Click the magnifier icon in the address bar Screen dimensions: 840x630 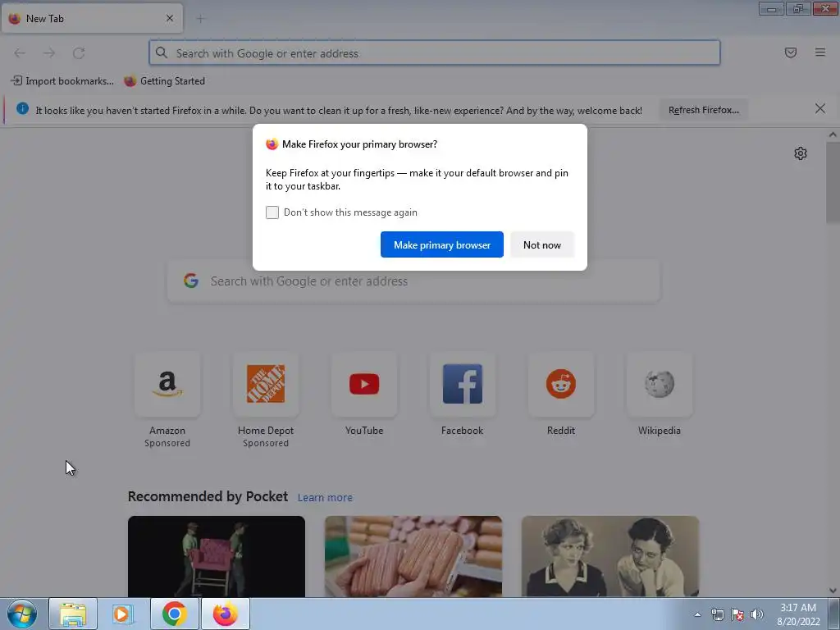(162, 52)
